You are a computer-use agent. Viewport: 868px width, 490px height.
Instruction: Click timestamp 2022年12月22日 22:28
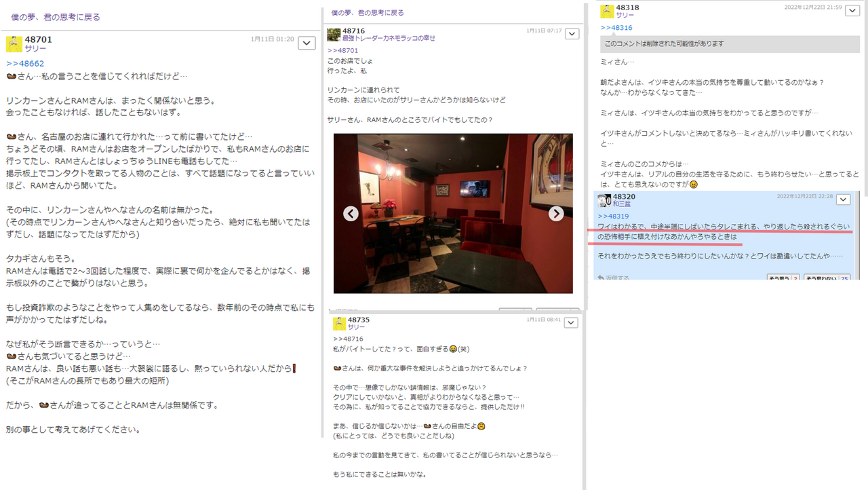tap(806, 197)
